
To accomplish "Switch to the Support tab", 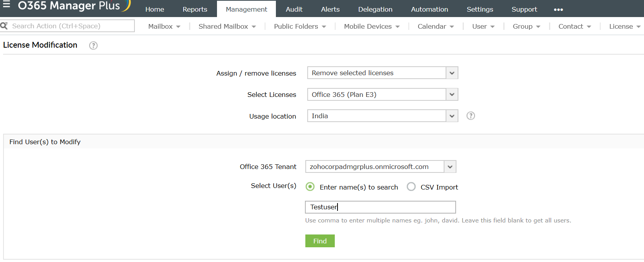I will (x=524, y=9).
